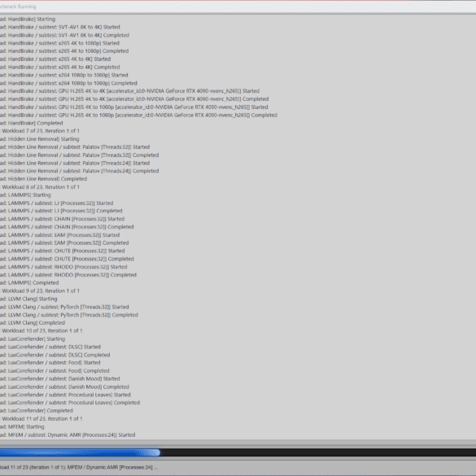The image size is (476, 476).
Task: Select the 'GPU H.265 4K to 1080p' Completed line
Action: 139,115
